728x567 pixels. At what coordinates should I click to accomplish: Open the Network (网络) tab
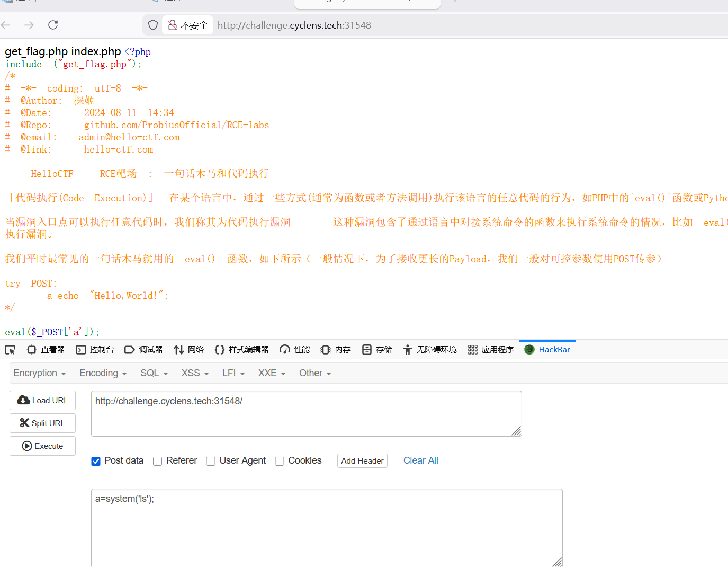point(189,350)
